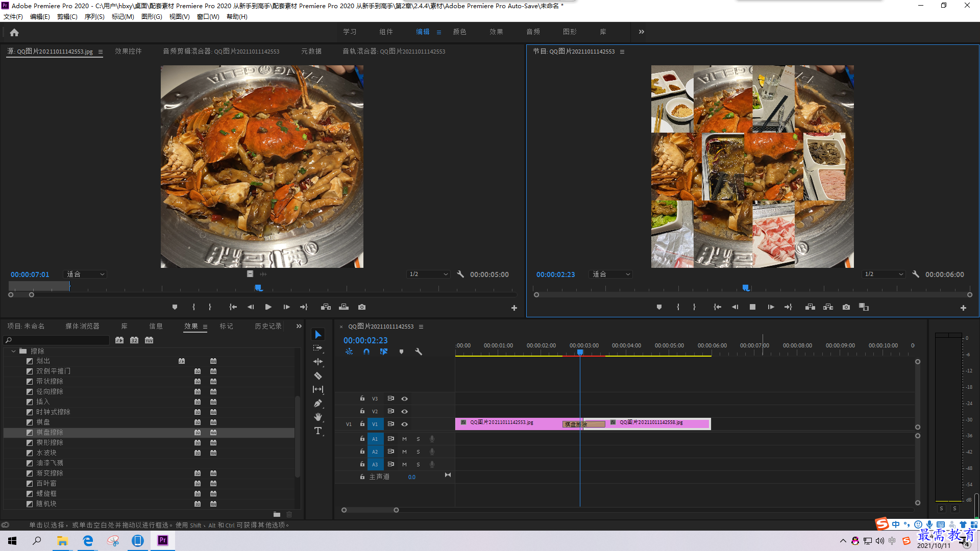This screenshot has height=551, width=980.
Task: Mute audio track A1
Action: click(404, 439)
